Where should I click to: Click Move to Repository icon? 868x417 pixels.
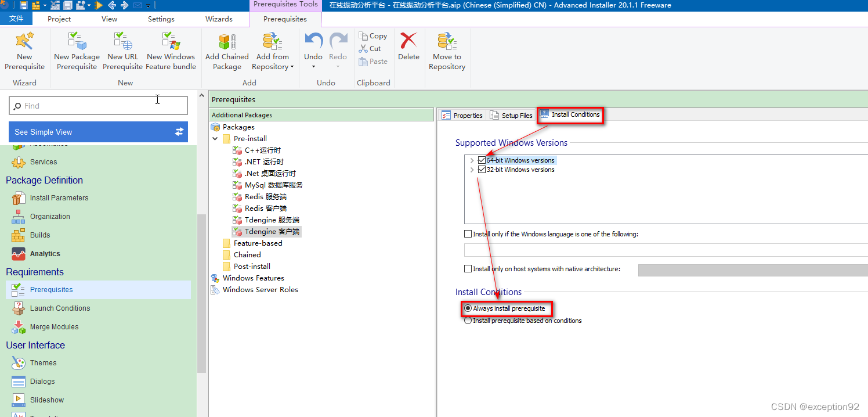click(447, 41)
